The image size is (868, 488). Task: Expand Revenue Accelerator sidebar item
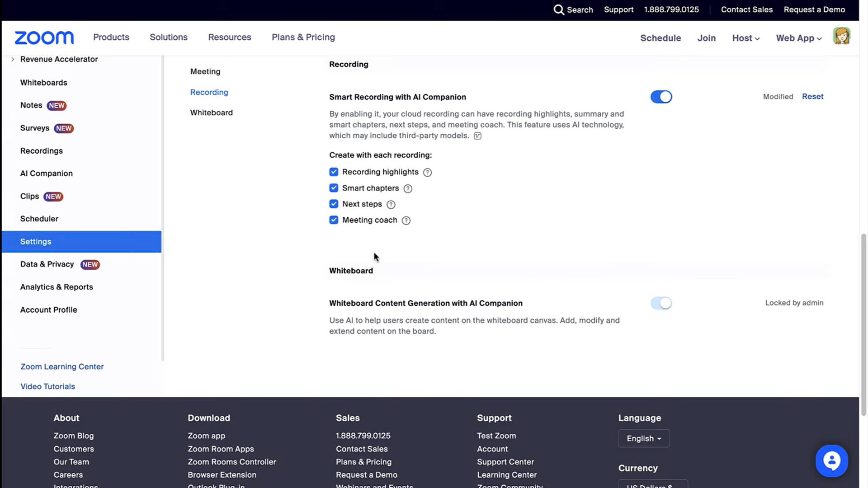pos(13,59)
